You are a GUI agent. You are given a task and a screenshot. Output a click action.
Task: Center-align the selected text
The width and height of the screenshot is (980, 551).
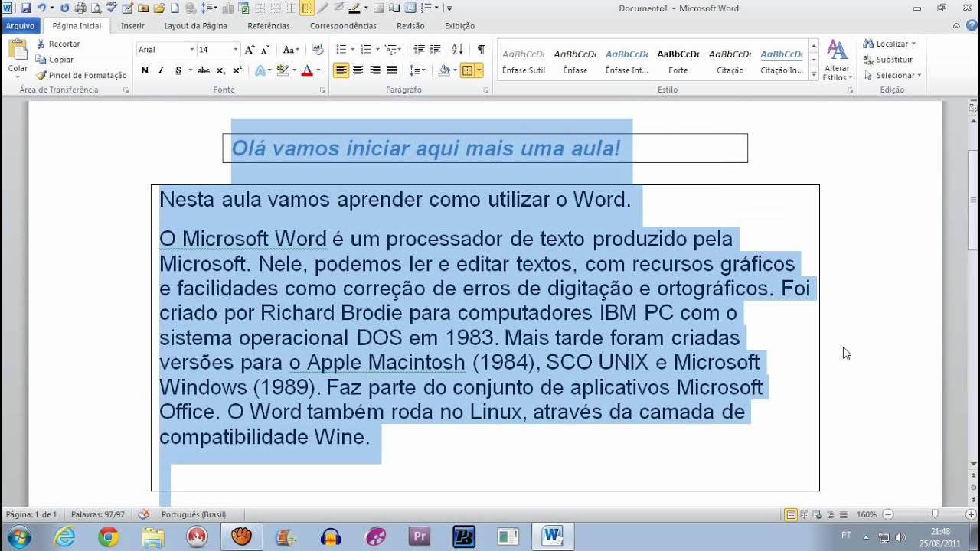point(358,70)
